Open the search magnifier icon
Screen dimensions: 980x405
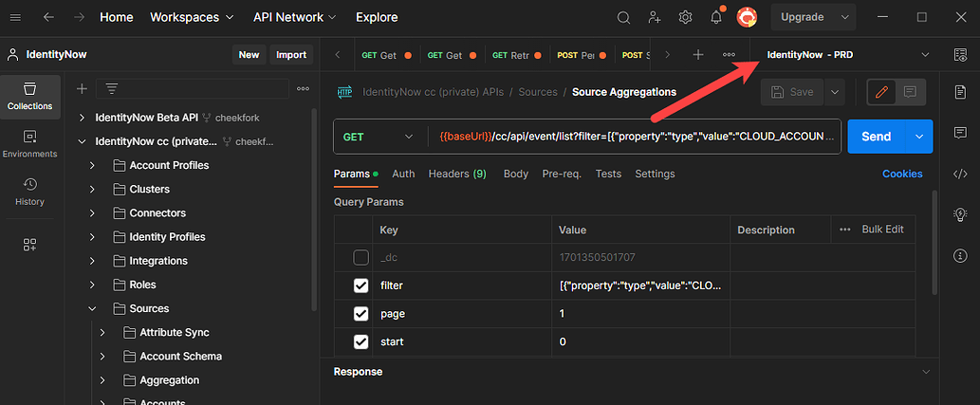(623, 17)
